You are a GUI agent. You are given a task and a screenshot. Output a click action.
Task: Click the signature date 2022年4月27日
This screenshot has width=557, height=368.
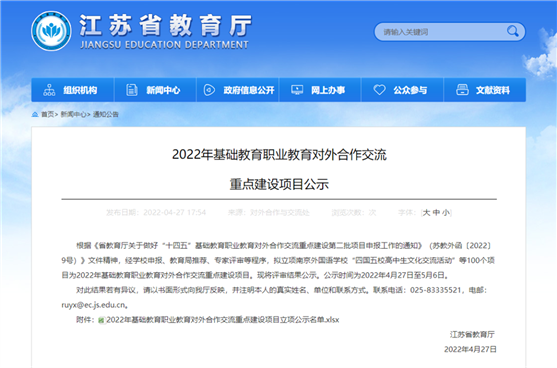(470, 349)
